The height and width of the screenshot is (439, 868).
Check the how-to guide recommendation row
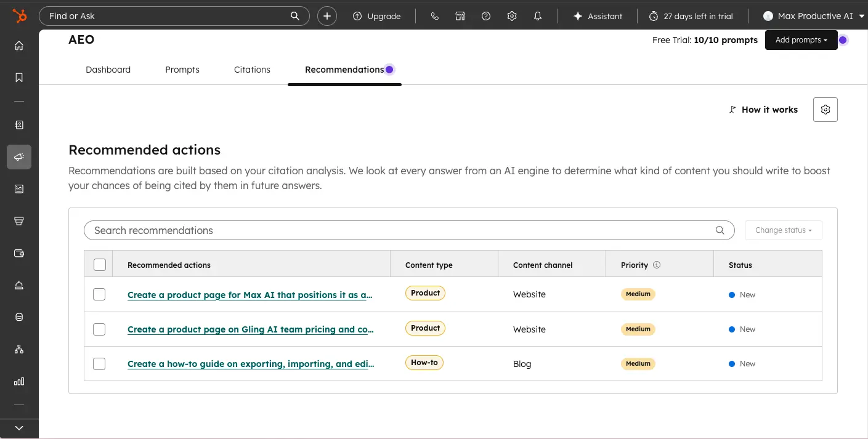coord(99,363)
